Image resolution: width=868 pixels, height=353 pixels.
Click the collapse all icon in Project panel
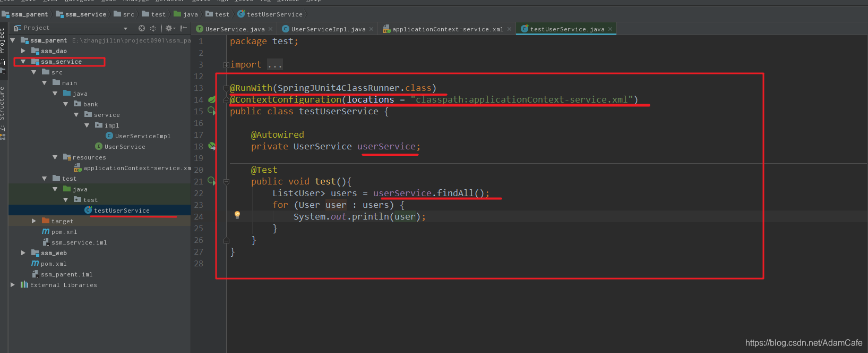click(x=153, y=28)
